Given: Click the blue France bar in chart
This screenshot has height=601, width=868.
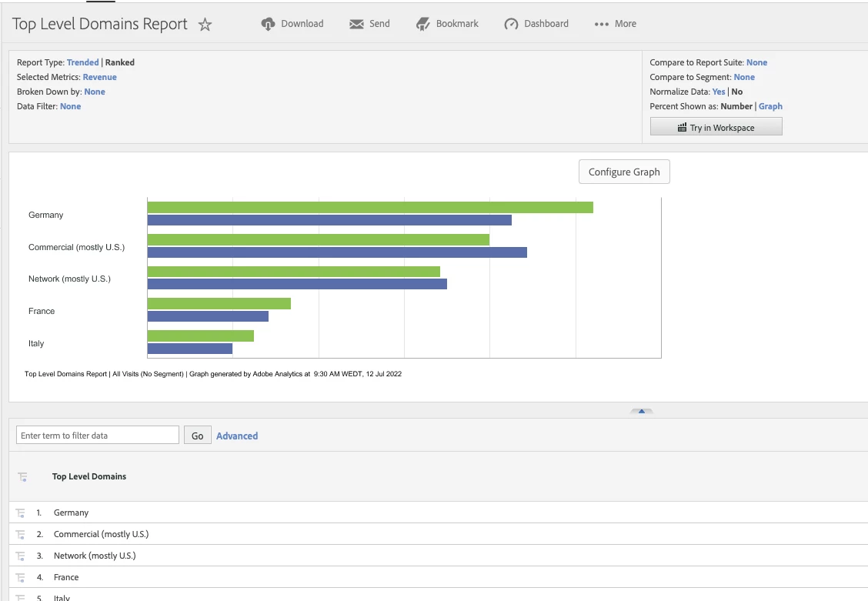Looking at the screenshot, I should click(208, 316).
